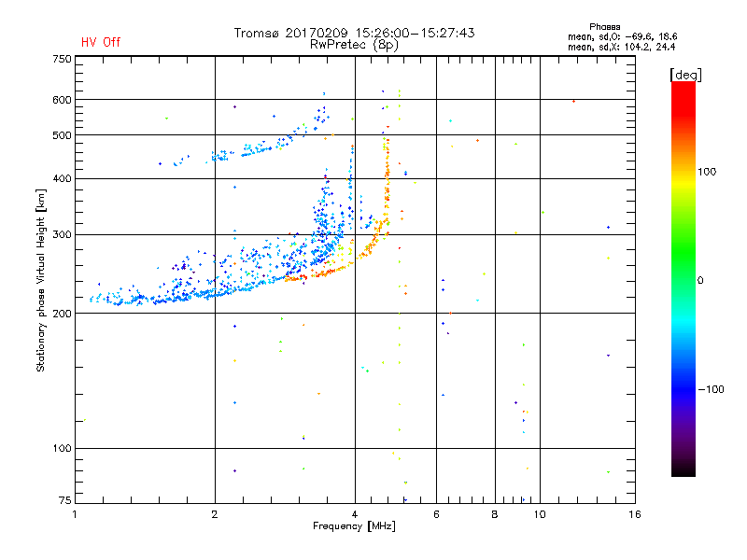Click the '[deg]' colorbar unit label
Image resolution: width=747 pixels, height=560 pixels.
(x=685, y=75)
